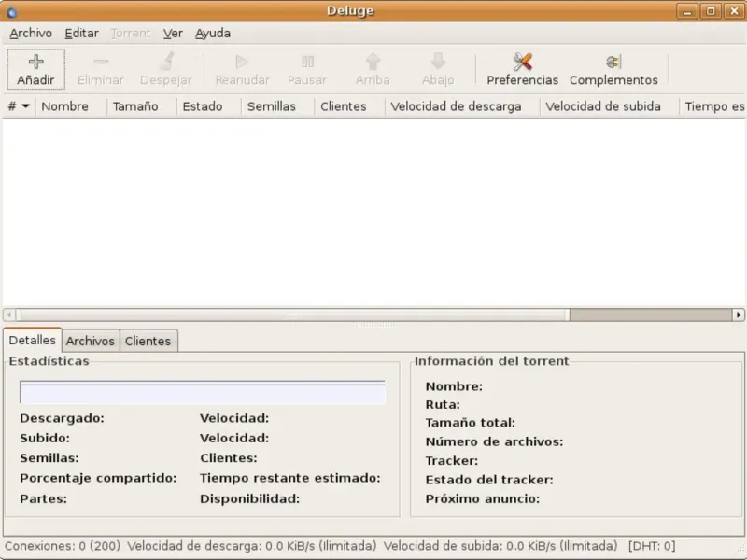Click the Tiempo column header
Image resolution: width=747 pixels, height=560 pixels.
pyautogui.click(x=712, y=106)
